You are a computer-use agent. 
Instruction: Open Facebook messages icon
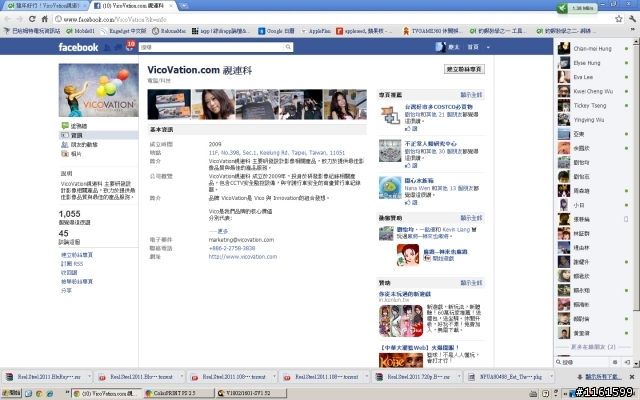pyautogui.click(x=118, y=47)
